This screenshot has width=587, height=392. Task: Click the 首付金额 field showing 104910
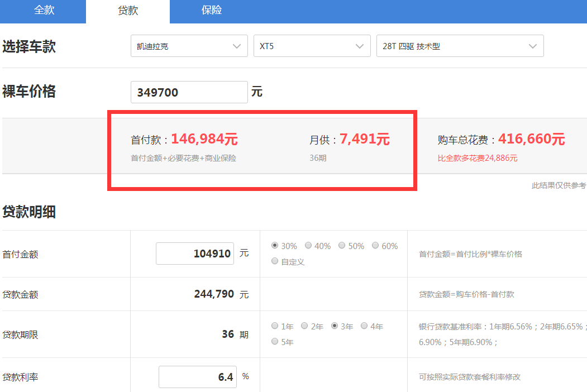click(x=195, y=254)
